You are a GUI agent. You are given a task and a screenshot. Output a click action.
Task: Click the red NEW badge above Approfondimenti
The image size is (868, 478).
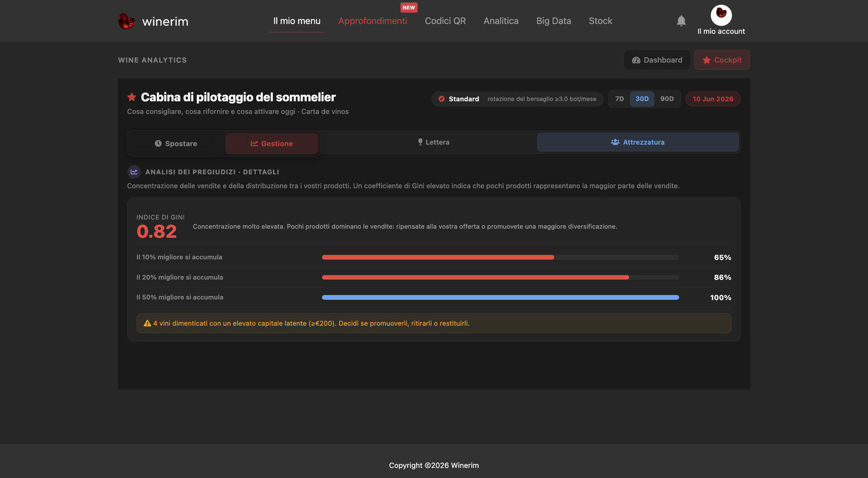pos(409,8)
